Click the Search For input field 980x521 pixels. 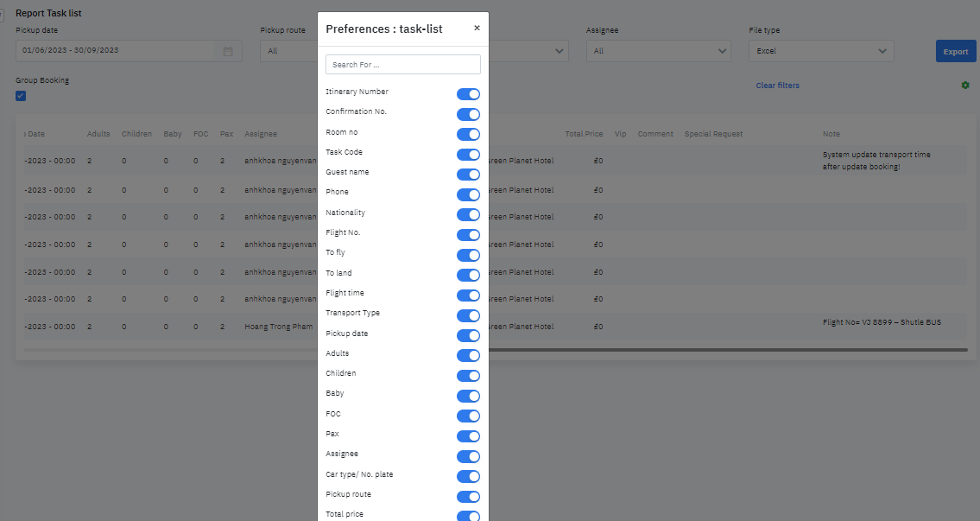pos(402,65)
